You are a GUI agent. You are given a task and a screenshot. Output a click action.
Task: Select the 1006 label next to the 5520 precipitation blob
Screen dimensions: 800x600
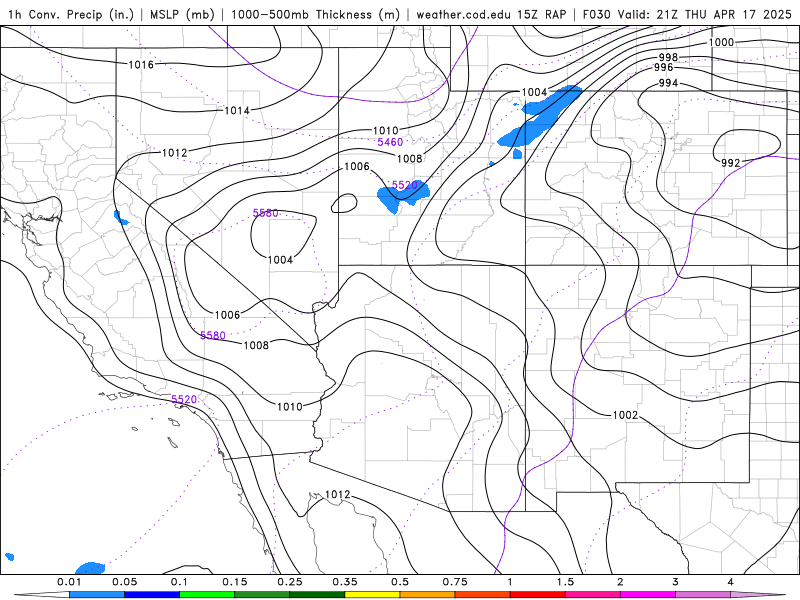coord(357,166)
